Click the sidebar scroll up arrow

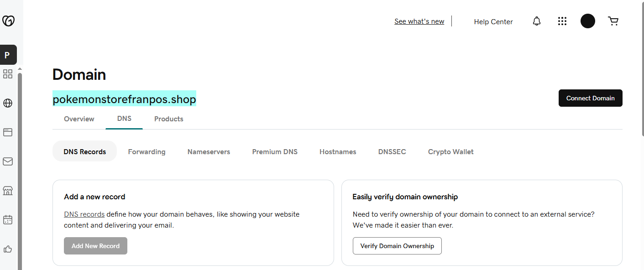click(20, 69)
